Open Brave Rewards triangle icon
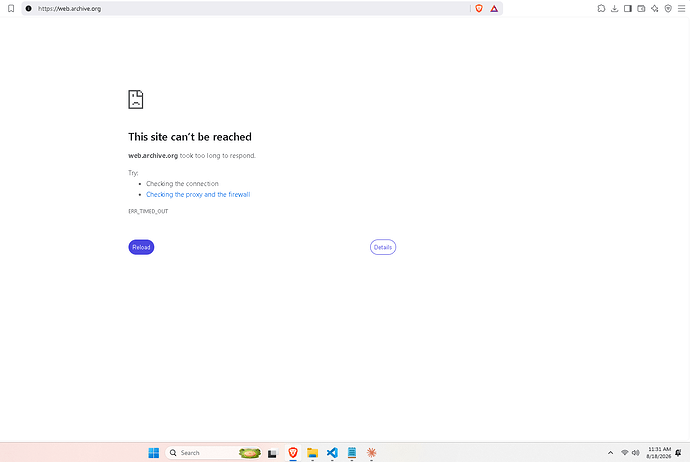Image resolution: width=690 pixels, height=462 pixels. 494,8
